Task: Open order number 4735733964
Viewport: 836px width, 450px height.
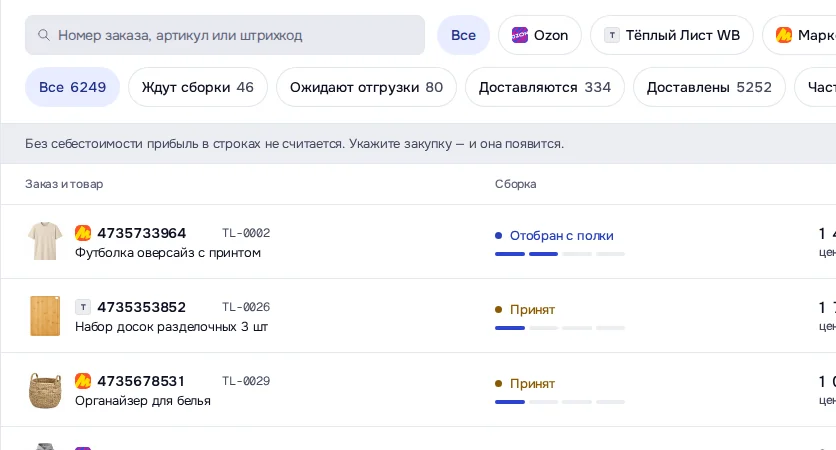Action: click(x=141, y=233)
